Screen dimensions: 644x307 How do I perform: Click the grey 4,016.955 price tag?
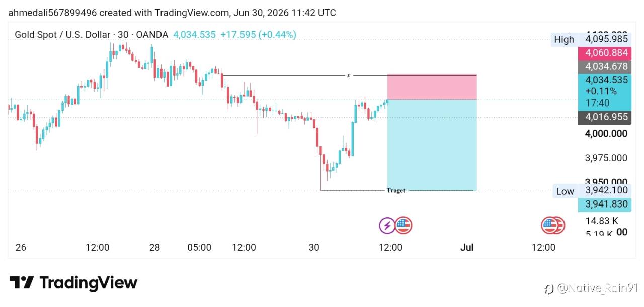pos(605,117)
